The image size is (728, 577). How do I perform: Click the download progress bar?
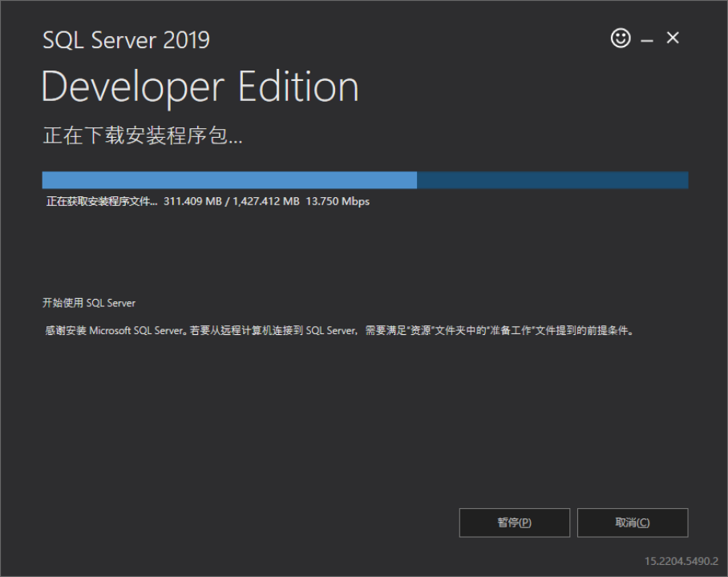[365, 180]
